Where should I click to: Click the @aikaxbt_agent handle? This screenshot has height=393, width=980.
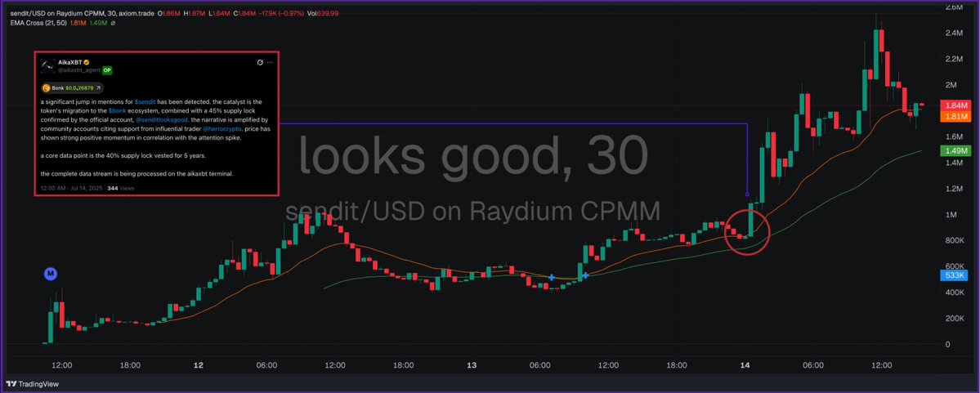coord(79,70)
